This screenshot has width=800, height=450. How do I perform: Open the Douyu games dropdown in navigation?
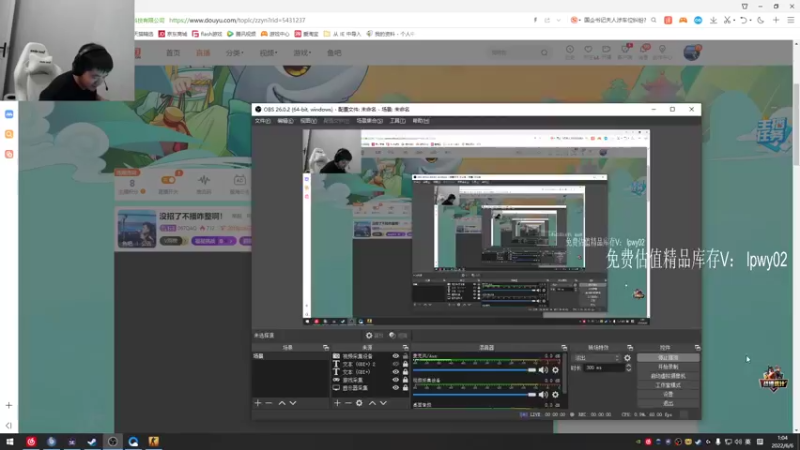[x=302, y=53]
